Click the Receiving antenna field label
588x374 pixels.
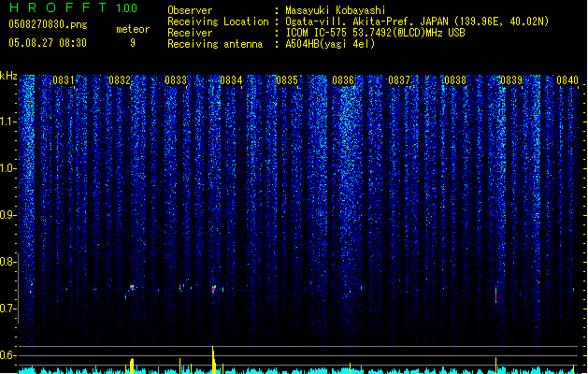tap(215, 44)
